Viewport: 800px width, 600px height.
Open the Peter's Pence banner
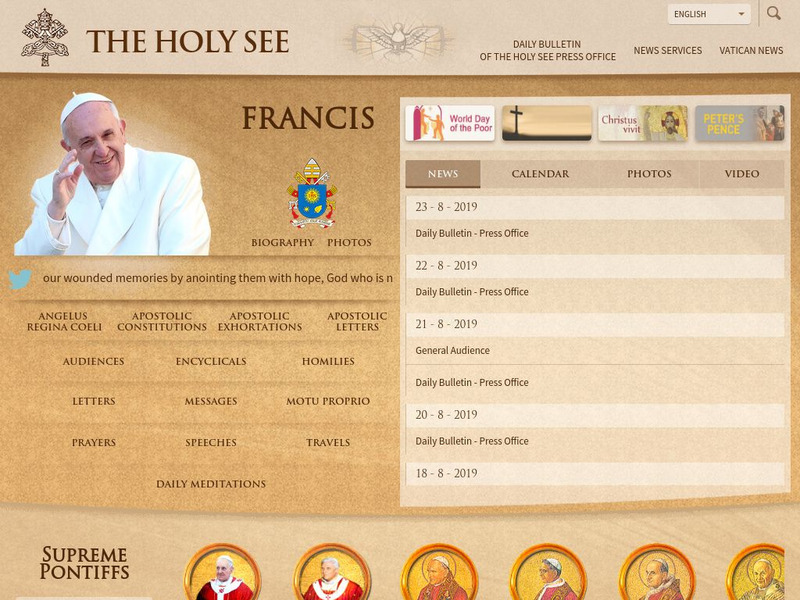click(x=739, y=123)
